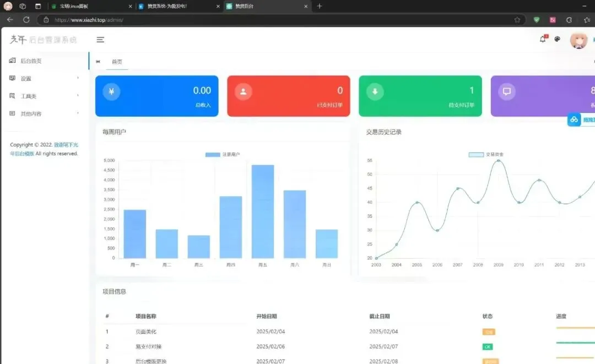Click the user icon on the red paid-orders card
595x364 pixels.
[x=244, y=91]
